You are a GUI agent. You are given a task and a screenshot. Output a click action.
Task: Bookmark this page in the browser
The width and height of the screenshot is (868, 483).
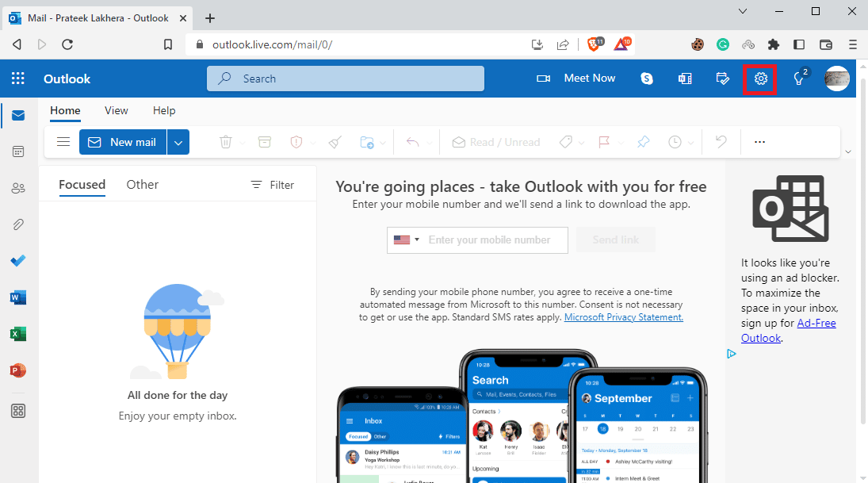click(168, 44)
